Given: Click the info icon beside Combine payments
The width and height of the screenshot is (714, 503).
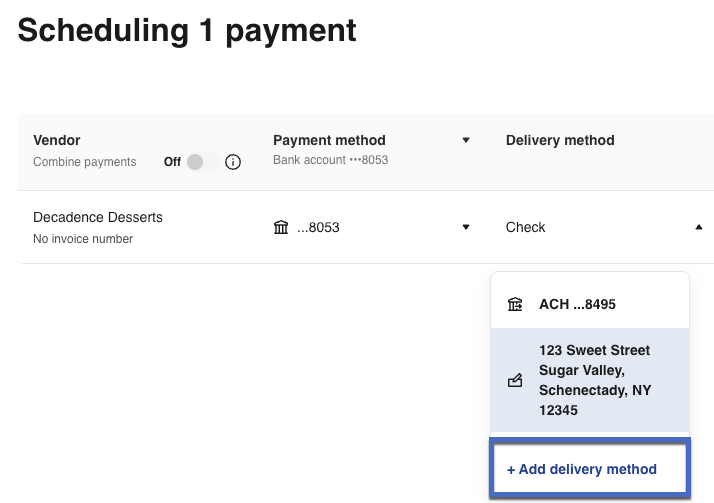Looking at the screenshot, I should click(233, 162).
